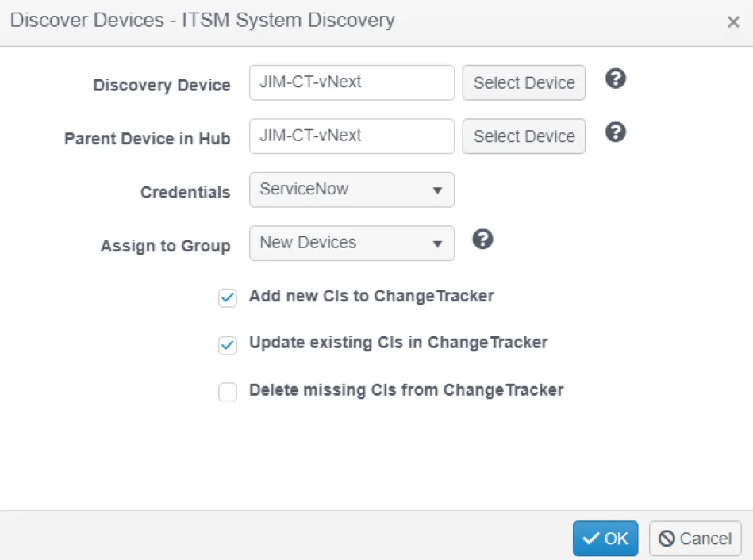Click the Assign to Group label
Screen dimensions: 753x560
click(165, 246)
